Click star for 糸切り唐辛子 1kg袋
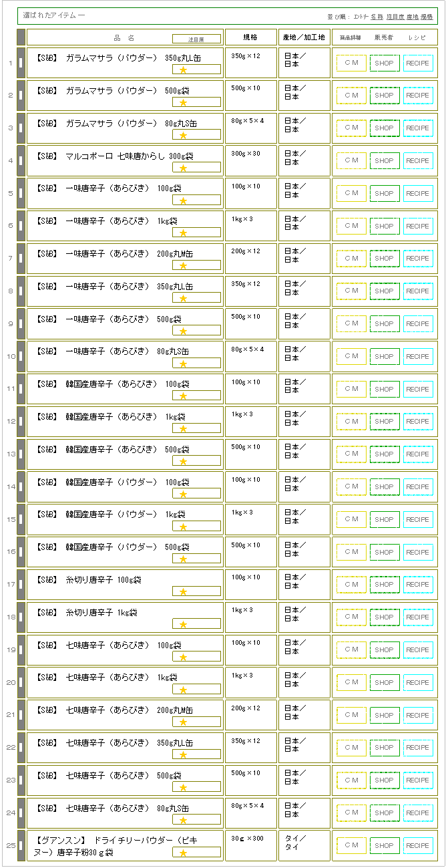This screenshot has height=868, width=446. (x=183, y=624)
